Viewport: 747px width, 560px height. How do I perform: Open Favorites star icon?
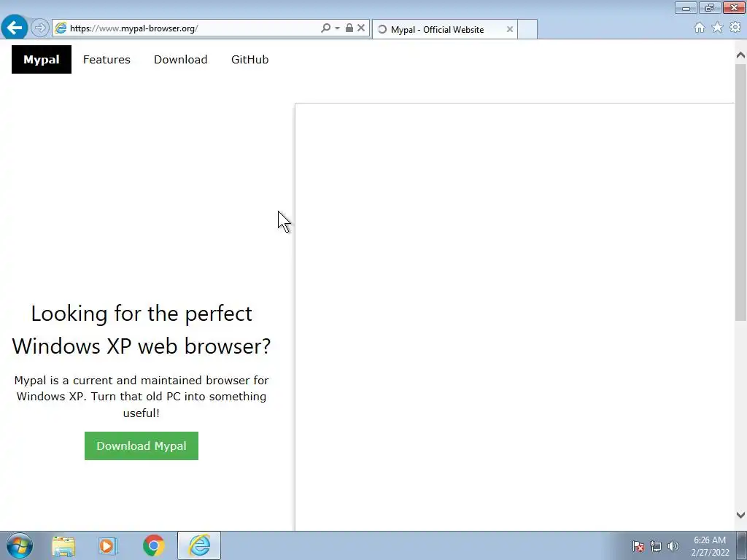(x=717, y=28)
